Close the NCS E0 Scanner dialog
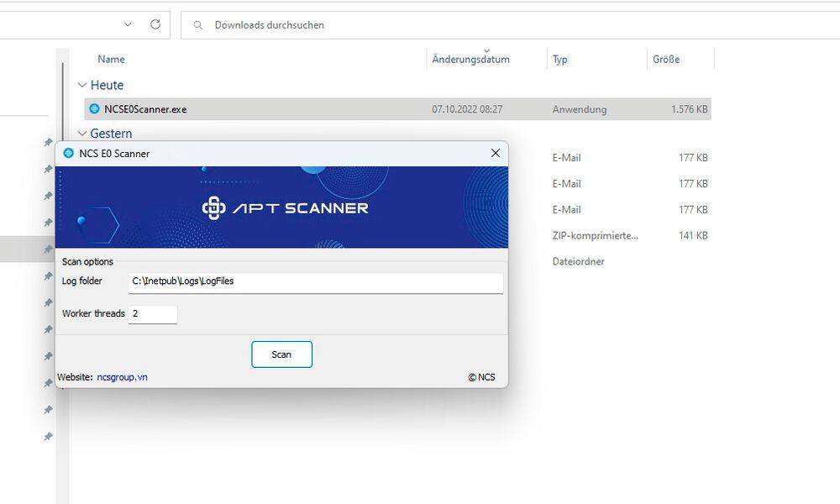Viewport: 840px width, 504px height. tap(496, 153)
